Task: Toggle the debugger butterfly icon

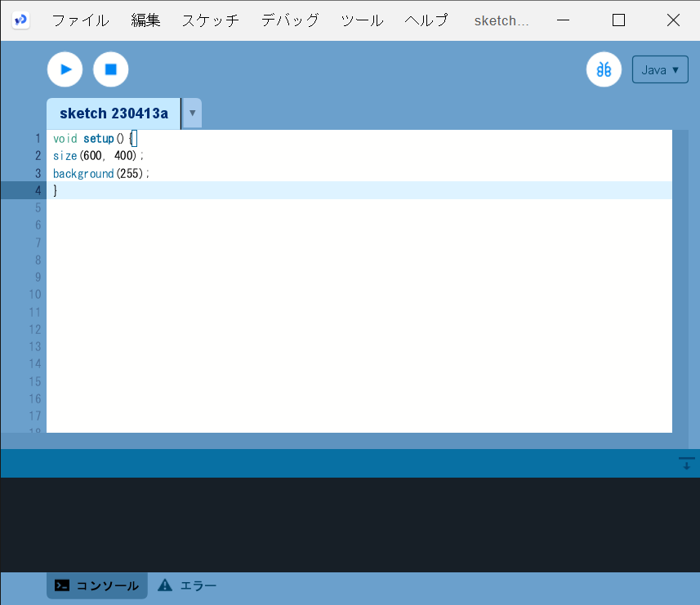Action: 604,69
